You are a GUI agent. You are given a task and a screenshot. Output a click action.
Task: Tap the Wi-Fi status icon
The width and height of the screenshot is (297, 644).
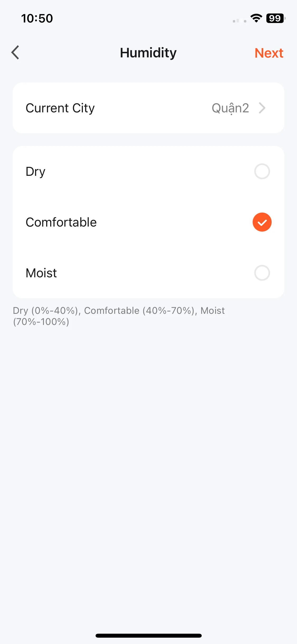click(x=256, y=18)
